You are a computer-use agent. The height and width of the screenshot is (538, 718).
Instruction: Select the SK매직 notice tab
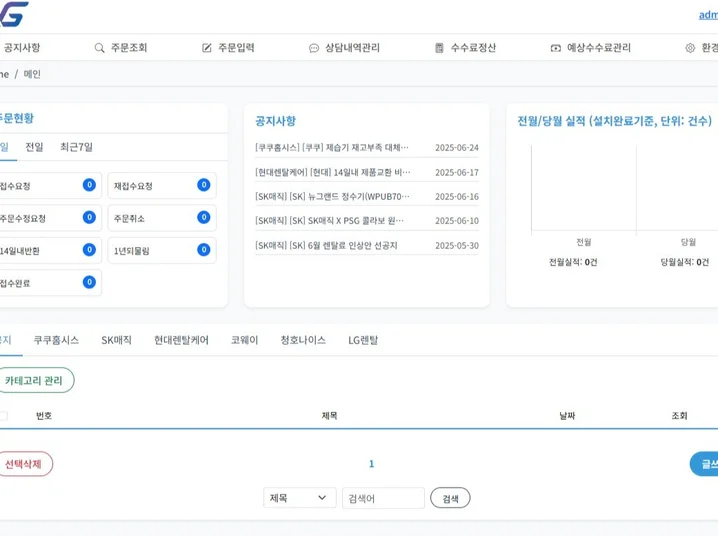(116, 340)
